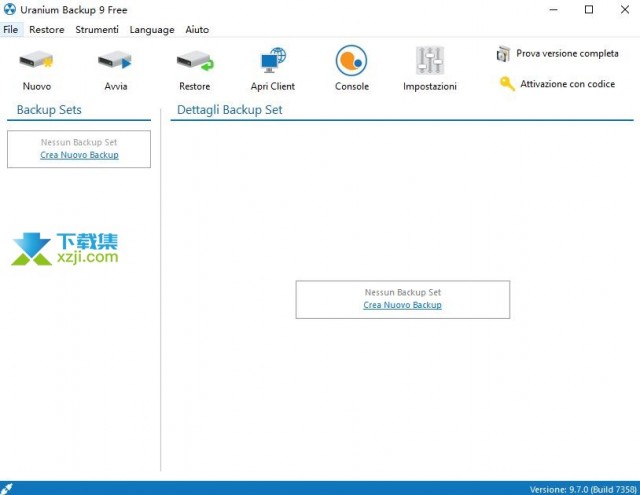
Task: Open the Apri Client icon
Action: (273, 60)
